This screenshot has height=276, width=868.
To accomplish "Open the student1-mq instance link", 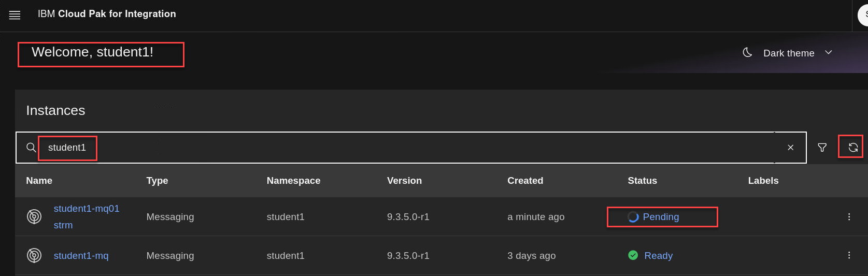I will [81, 256].
